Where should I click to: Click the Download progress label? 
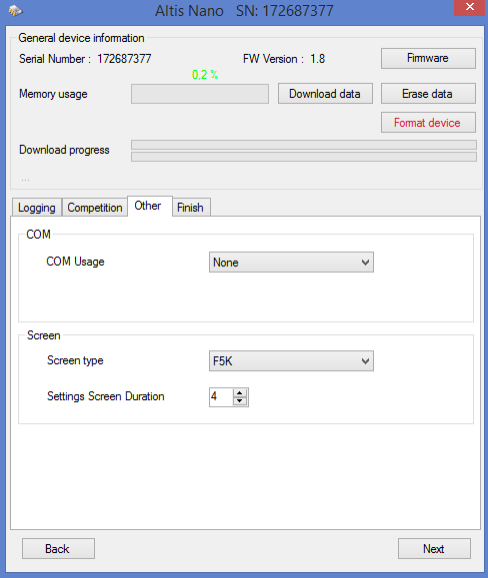click(x=64, y=150)
